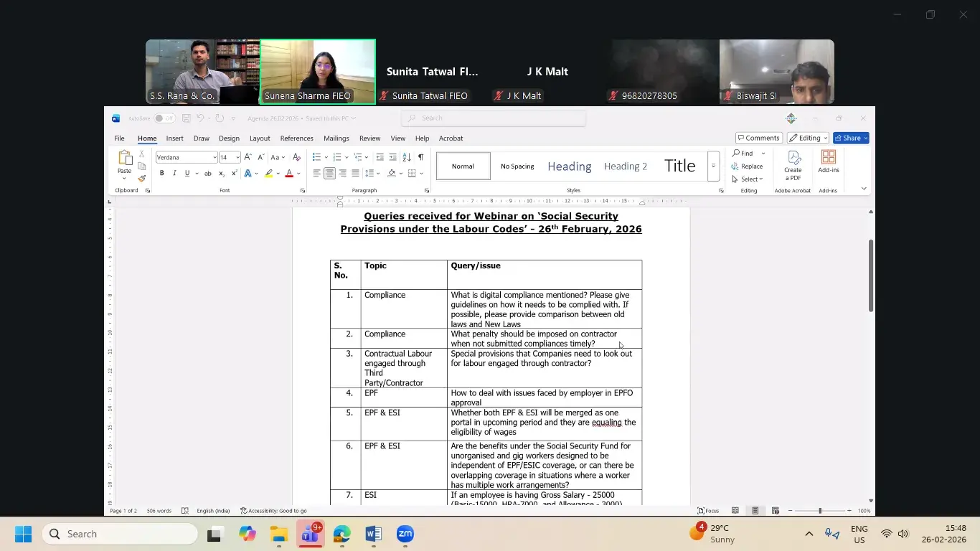This screenshot has width=980, height=551.
Task: Toggle Bold formatting
Action: [162, 173]
